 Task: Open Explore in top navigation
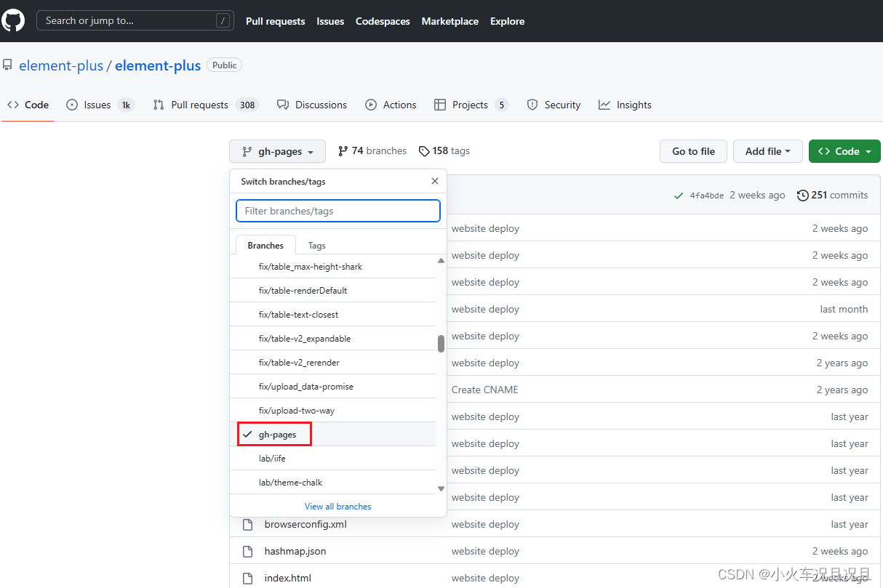(x=508, y=21)
